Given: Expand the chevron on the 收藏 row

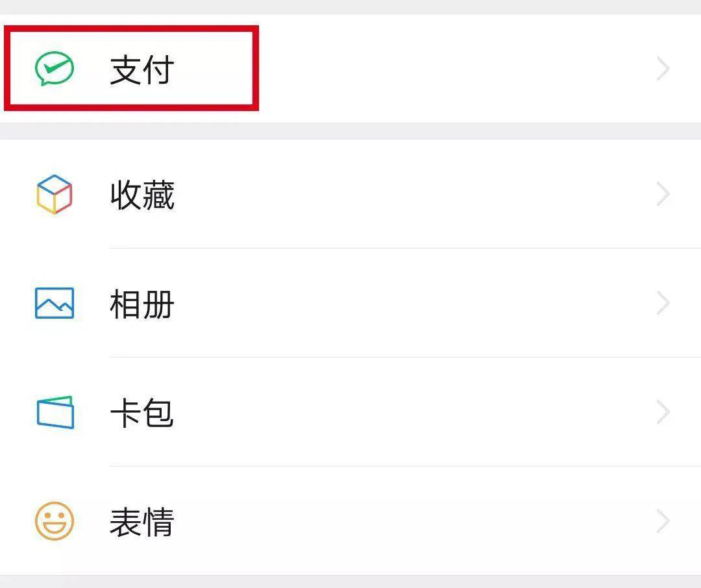Looking at the screenshot, I should [x=663, y=194].
